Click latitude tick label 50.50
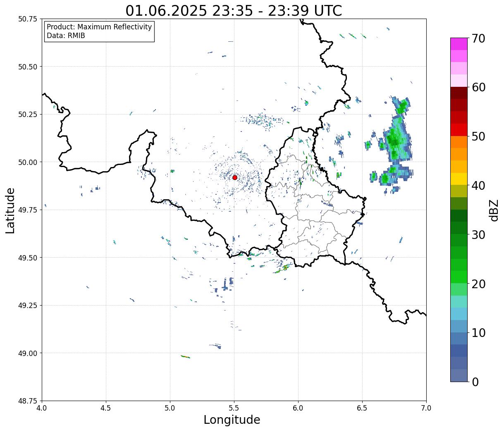The height and width of the screenshot is (430, 504). [28, 67]
